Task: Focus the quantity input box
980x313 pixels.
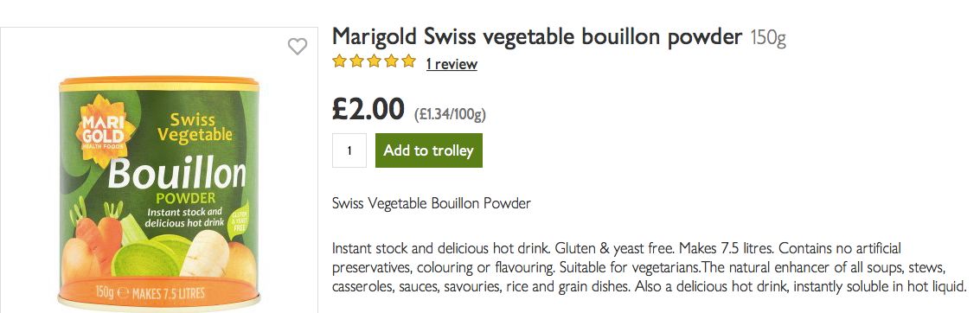Action: [349, 150]
